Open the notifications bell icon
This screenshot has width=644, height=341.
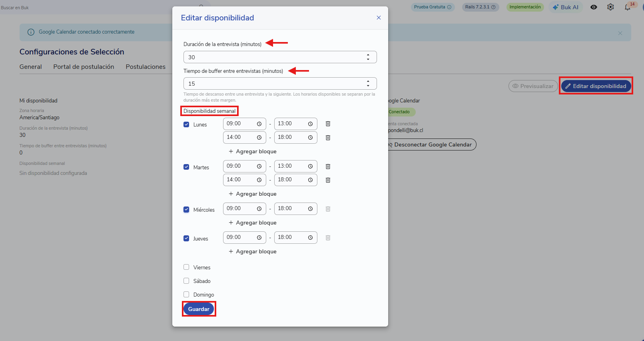[628, 7]
